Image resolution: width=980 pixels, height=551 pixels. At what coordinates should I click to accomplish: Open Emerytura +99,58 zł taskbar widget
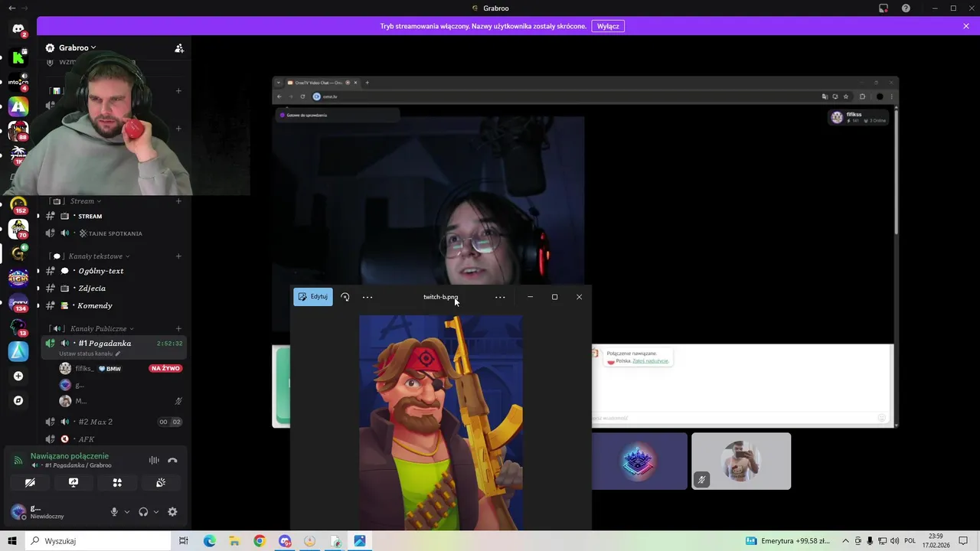789,541
